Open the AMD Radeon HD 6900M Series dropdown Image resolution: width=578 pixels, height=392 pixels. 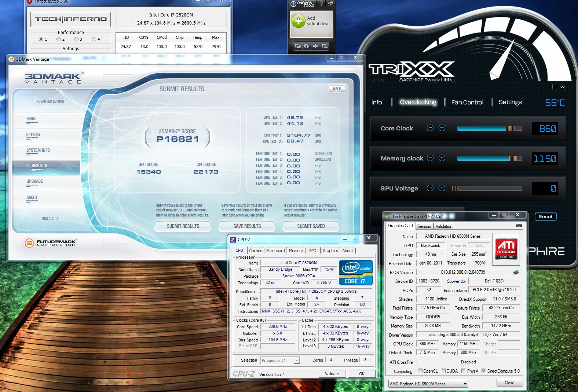[x=428, y=384]
